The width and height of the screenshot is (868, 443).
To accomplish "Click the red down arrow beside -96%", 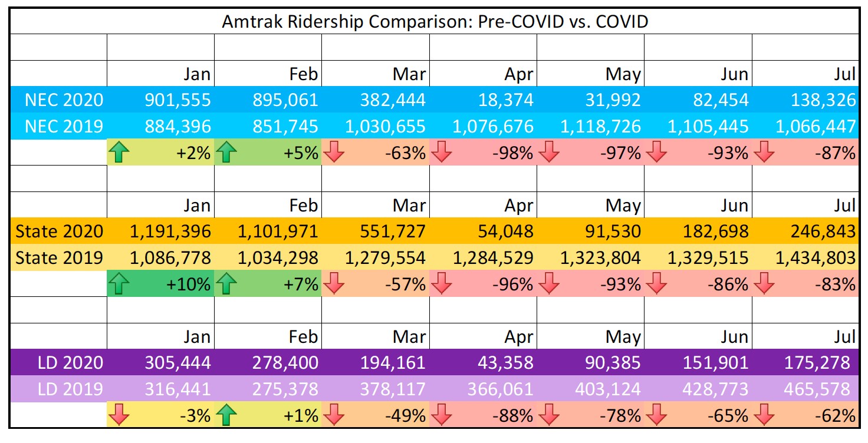I will point(442,285).
